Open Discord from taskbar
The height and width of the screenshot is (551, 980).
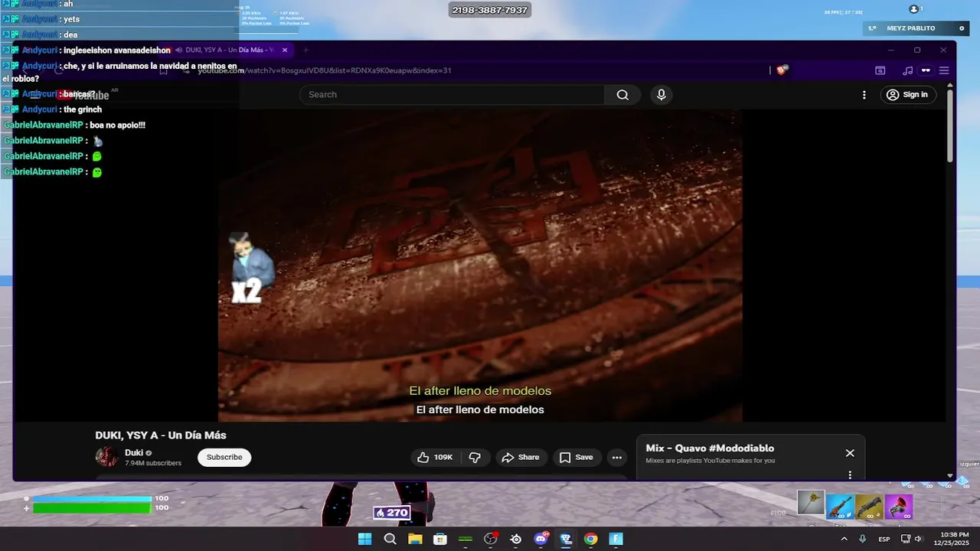click(541, 539)
